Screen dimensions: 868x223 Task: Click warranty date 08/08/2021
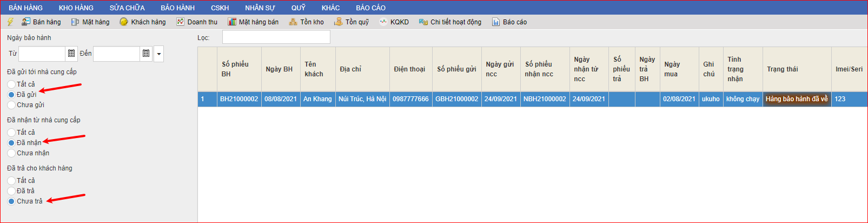point(281,99)
